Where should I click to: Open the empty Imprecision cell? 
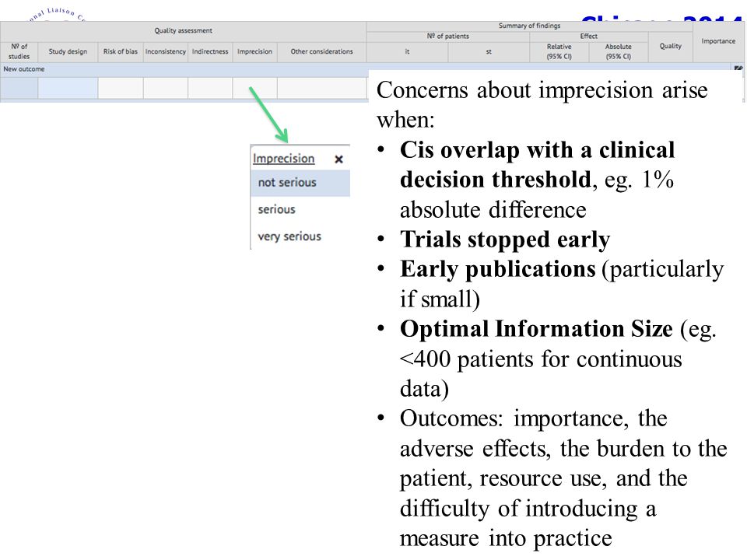point(255,88)
